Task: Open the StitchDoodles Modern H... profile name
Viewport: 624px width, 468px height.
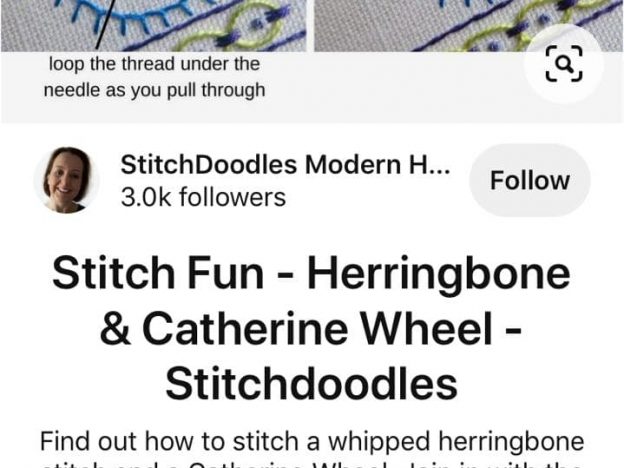Action: point(285,164)
